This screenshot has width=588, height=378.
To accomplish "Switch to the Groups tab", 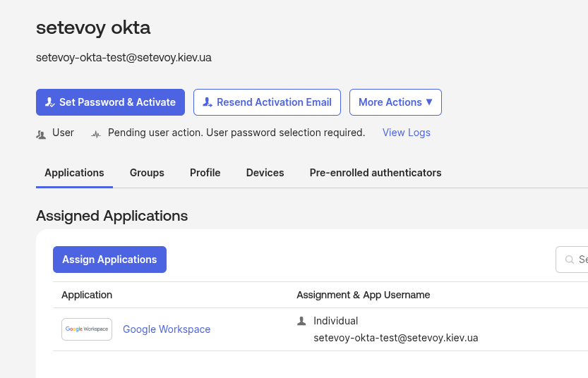I will click(x=147, y=173).
